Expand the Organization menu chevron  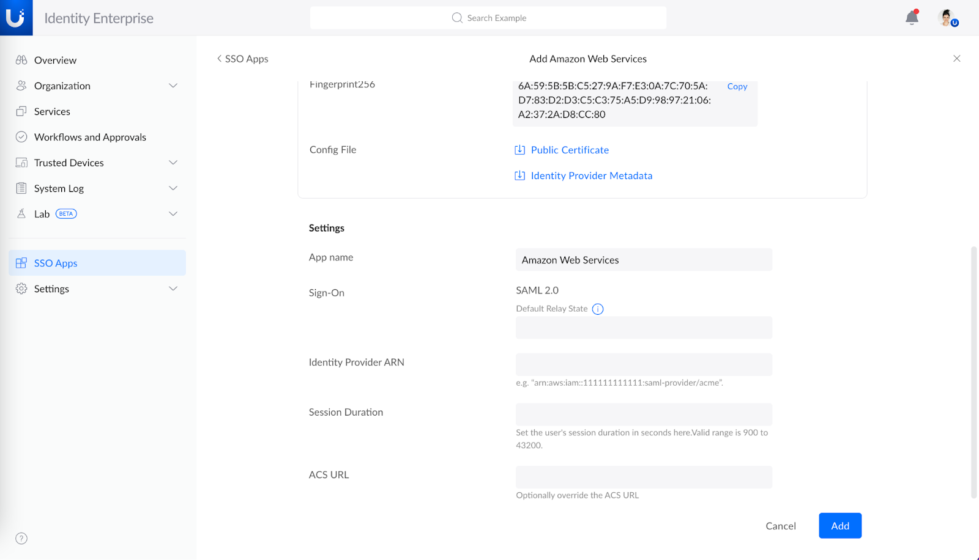pos(173,86)
